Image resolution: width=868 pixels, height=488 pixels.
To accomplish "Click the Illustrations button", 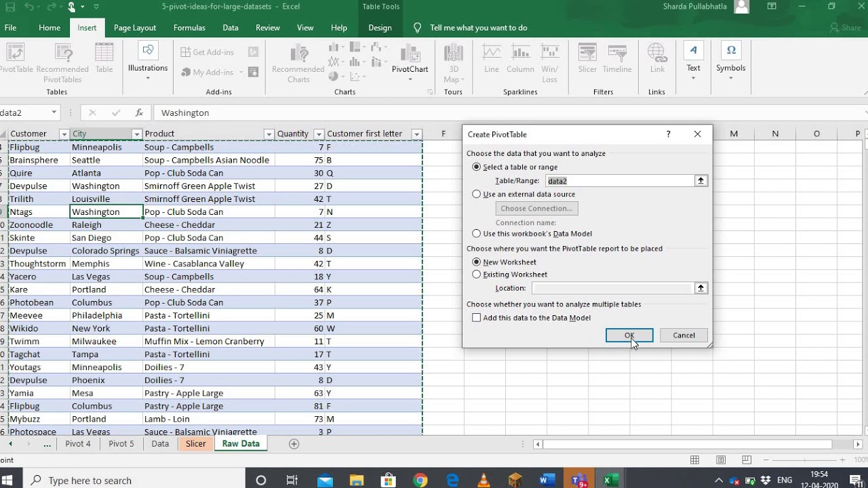I will (x=147, y=61).
